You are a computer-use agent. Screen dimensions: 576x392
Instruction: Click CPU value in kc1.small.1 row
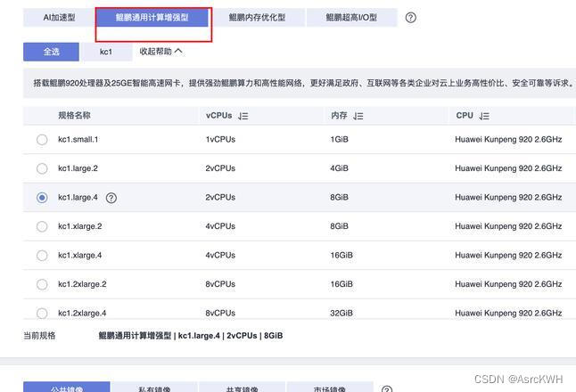click(508, 140)
